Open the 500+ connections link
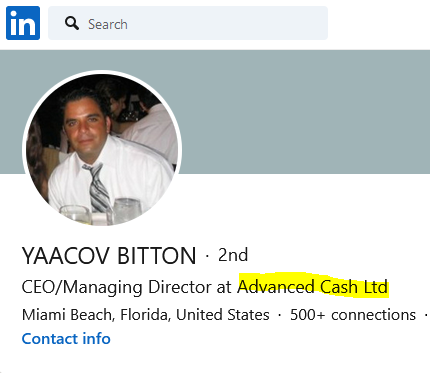Viewport: 430px width, 373px height. [353, 315]
